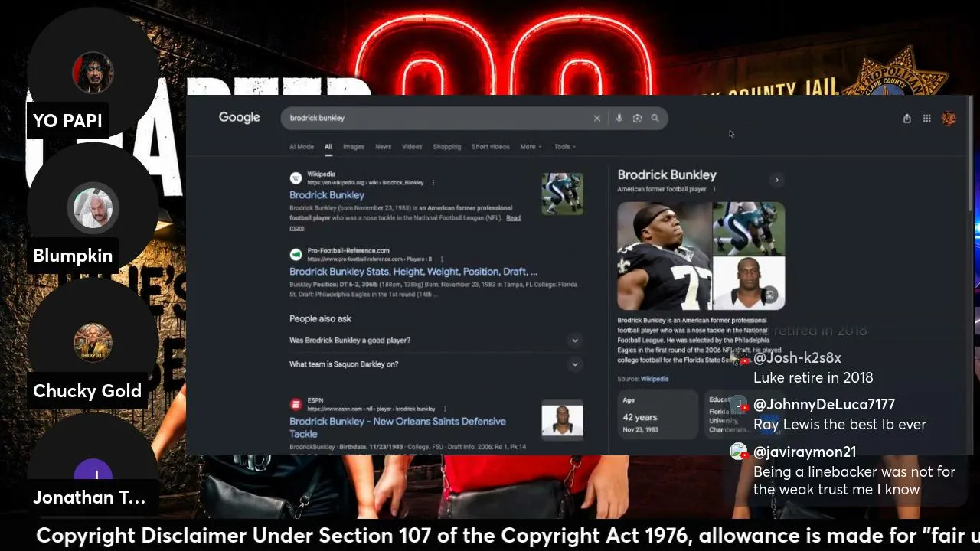Click inside the 'brodrick bunkley' search field

click(x=436, y=119)
